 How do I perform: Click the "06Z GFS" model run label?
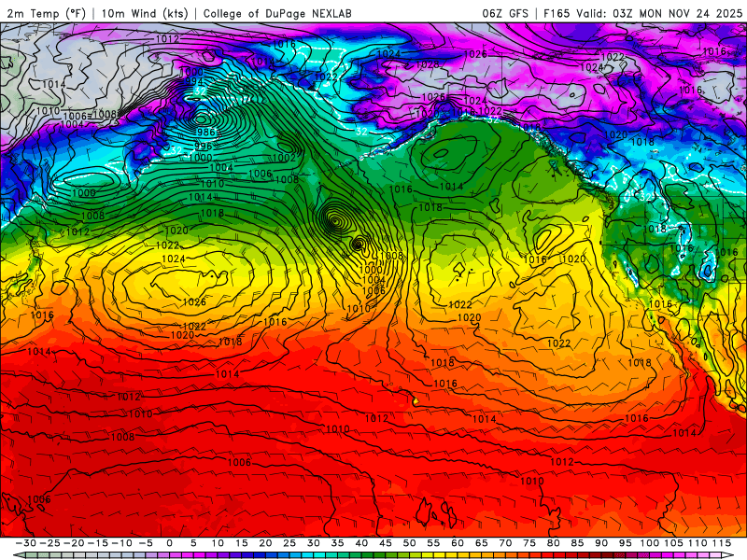coord(505,13)
